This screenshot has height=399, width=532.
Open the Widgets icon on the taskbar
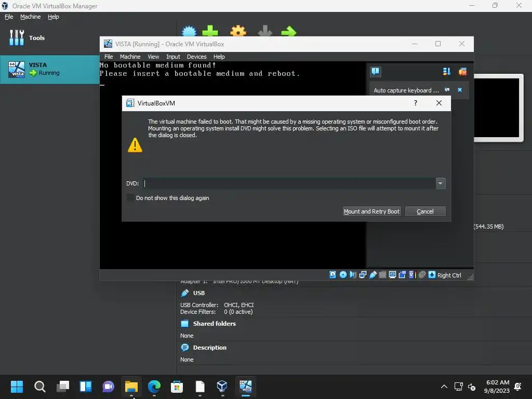coord(86,387)
